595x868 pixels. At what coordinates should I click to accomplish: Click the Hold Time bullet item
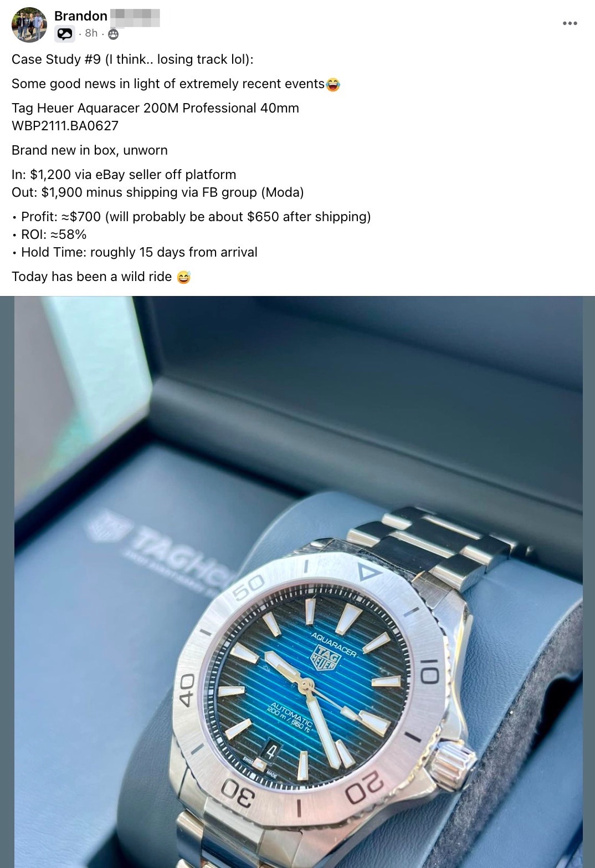coord(135,252)
